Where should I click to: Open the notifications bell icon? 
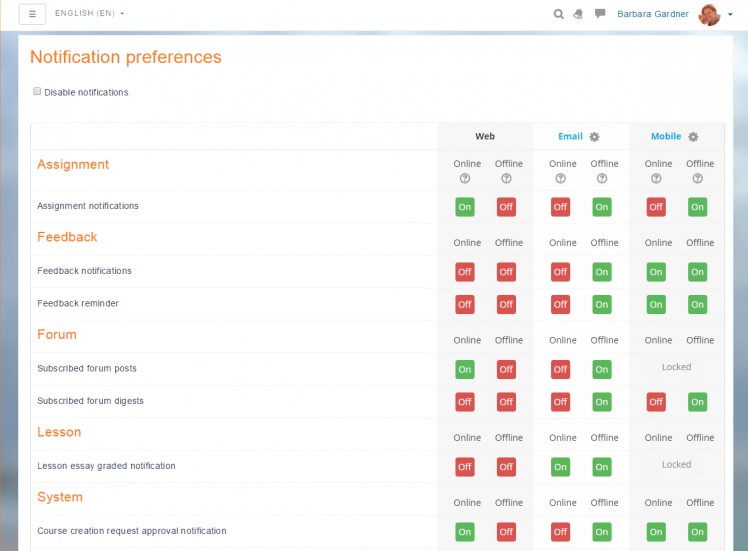579,14
